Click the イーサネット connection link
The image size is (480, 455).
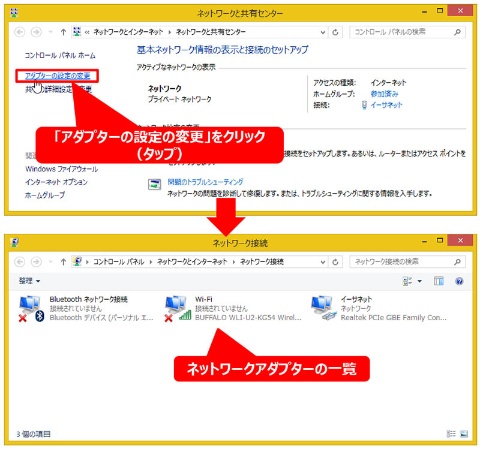click(386, 105)
